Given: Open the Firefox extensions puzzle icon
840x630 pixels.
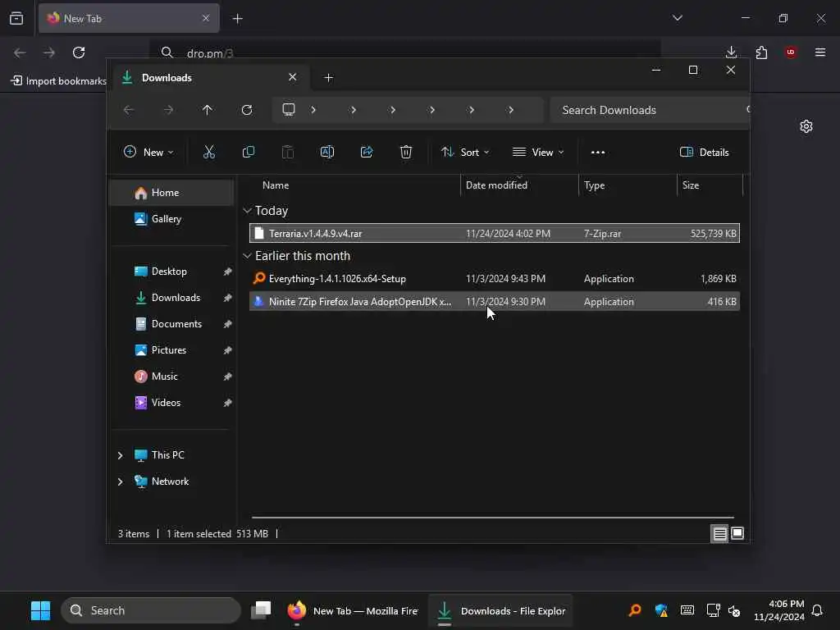Looking at the screenshot, I should (761, 52).
